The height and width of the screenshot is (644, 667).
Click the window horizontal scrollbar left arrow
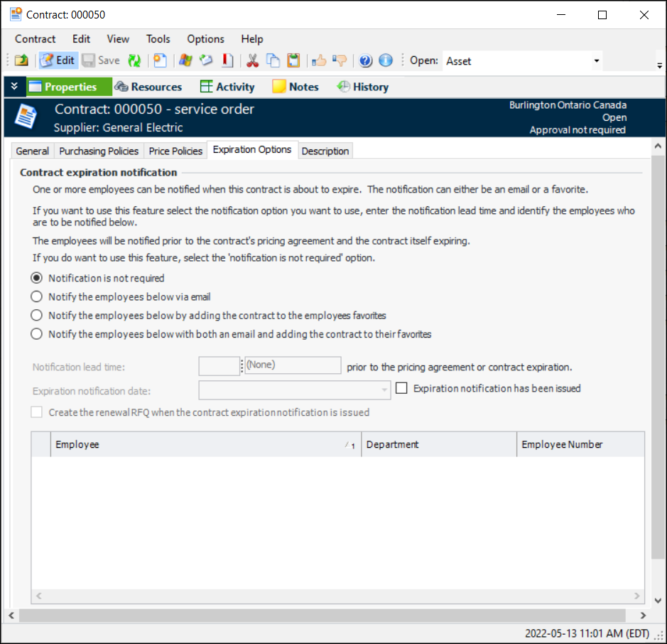pos(11,616)
